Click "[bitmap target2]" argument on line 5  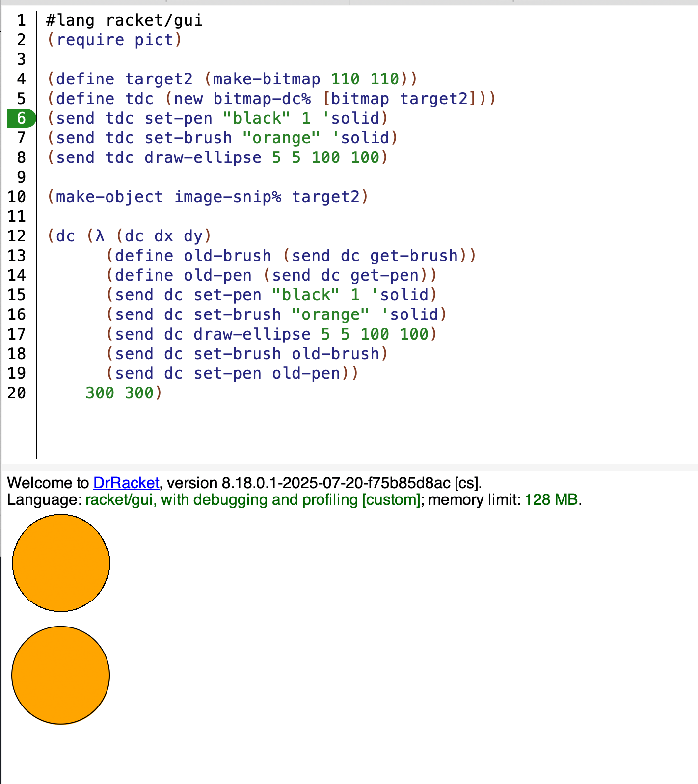[x=399, y=99]
